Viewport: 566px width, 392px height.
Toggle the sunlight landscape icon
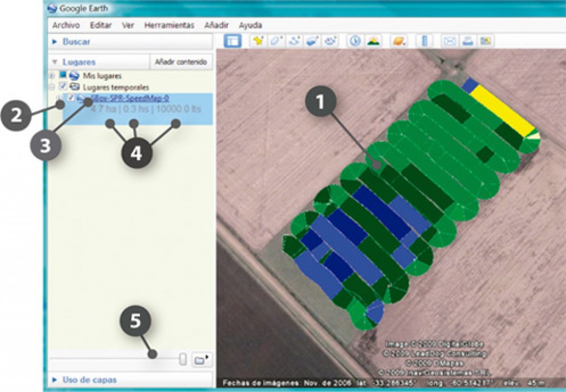(373, 41)
